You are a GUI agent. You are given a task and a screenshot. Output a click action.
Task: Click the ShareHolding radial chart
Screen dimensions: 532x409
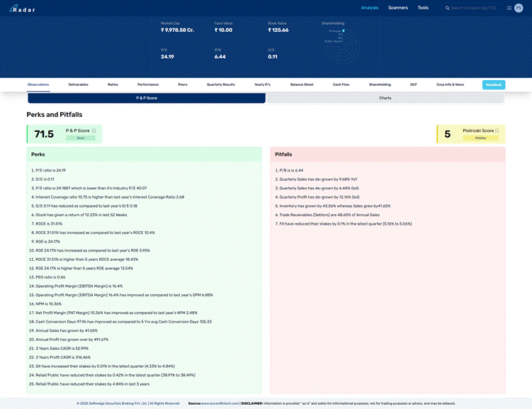(x=342, y=47)
